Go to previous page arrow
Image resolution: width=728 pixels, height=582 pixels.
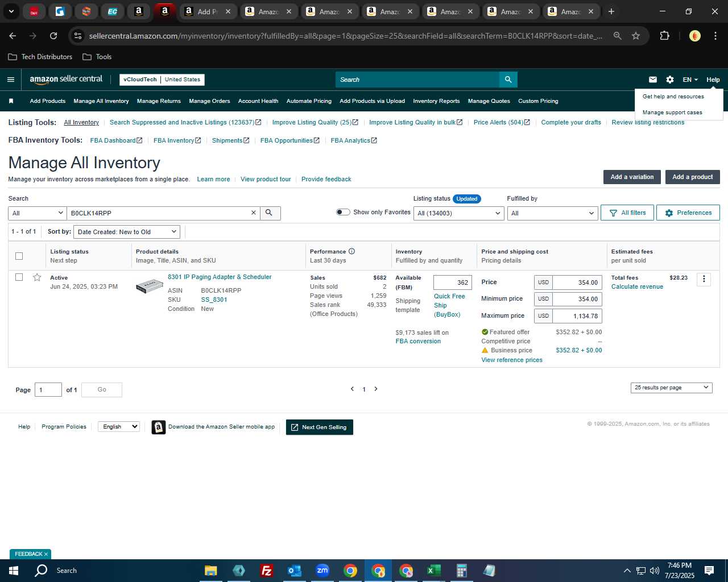[x=352, y=389]
